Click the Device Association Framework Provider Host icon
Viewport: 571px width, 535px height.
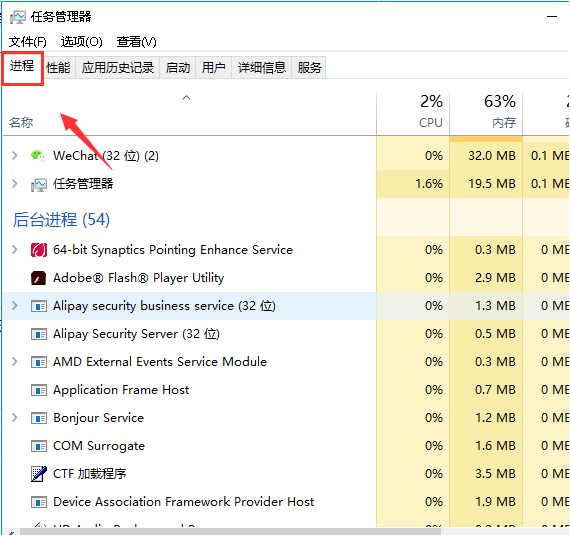(38, 502)
